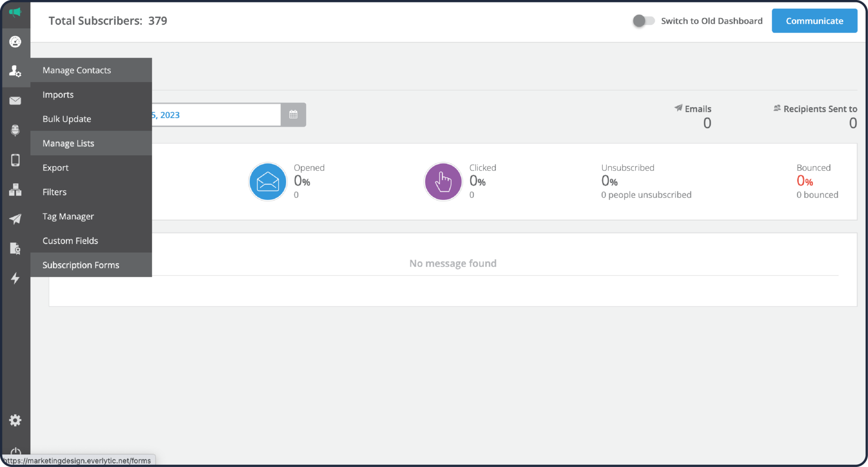Open the Dashboard speedometer icon
The image size is (868, 467).
15,42
